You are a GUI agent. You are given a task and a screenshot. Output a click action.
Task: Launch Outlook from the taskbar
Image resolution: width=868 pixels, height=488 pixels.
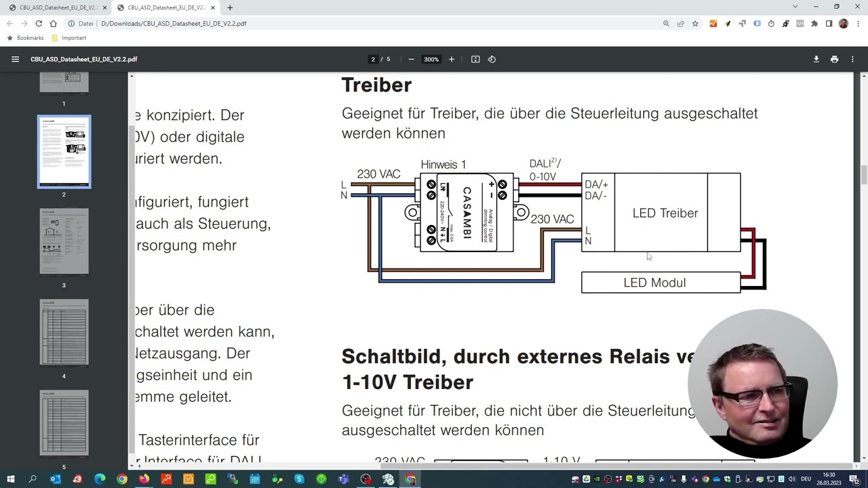55,479
